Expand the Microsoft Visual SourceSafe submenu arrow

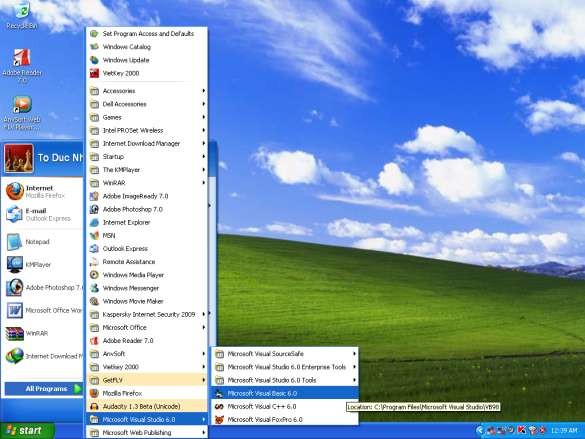click(x=354, y=354)
